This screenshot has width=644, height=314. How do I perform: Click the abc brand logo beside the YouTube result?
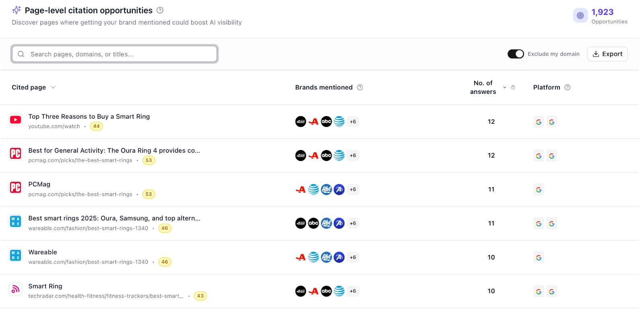(x=326, y=121)
